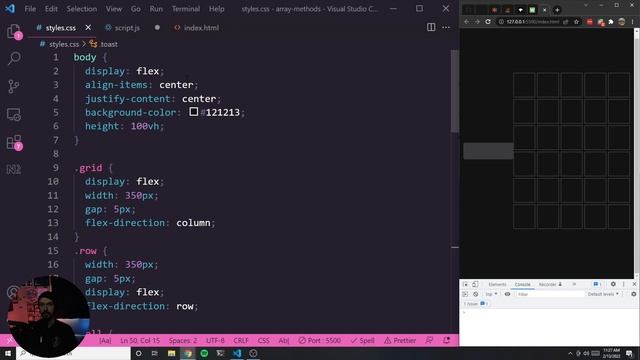The width and height of the screenshot is (640, 360).
Task: Change the UTF-8 encoding selector
Action: [215, 340]
